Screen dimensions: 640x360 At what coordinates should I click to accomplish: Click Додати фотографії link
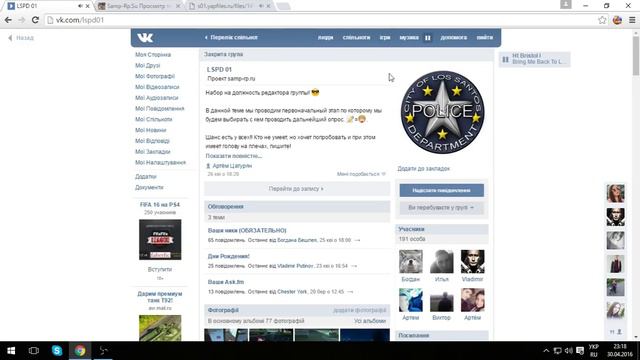point(359,310)
